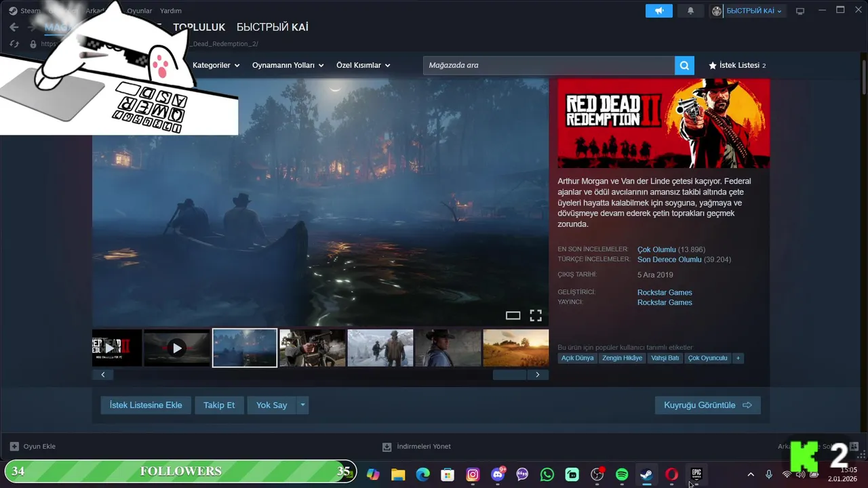Open the БЫСТРЫЙ KAİ profile tab
The image size is (868, 488).
tap(273, 27)
